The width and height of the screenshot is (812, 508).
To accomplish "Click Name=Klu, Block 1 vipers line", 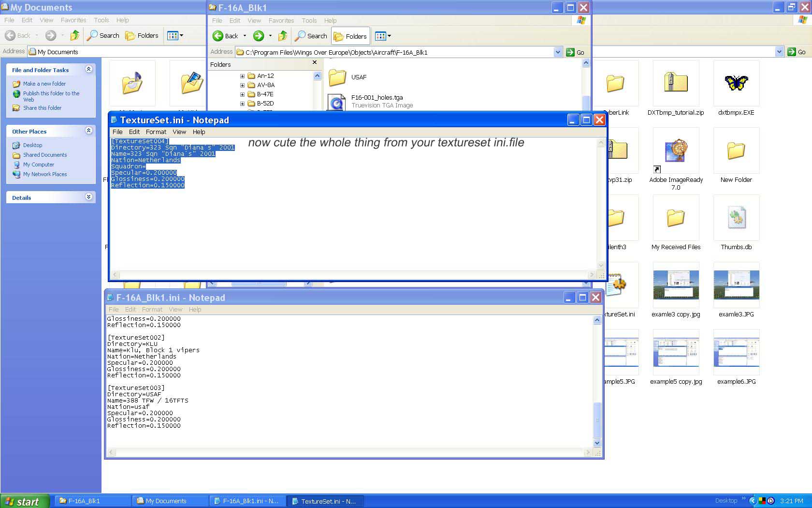I will 153,350.
